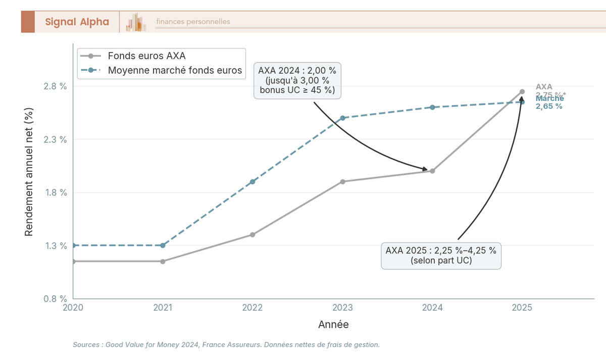
Task: Click the market average 2021 data point
Action: (x=163, y=245)
